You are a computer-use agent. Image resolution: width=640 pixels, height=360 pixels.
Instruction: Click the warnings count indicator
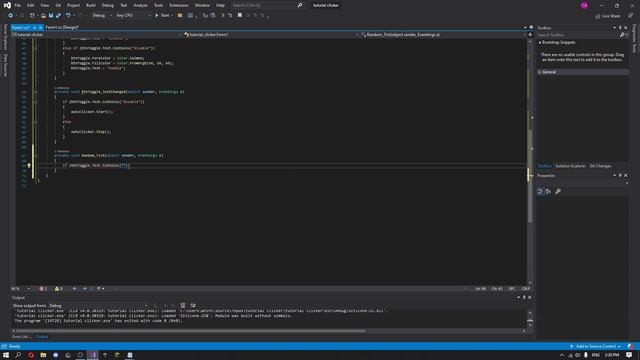pos(59,289)
